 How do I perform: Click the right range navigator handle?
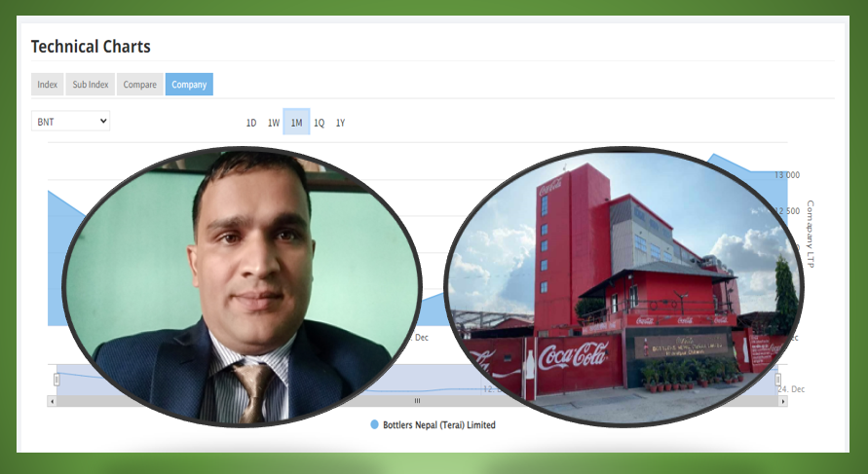coord(777,379)
